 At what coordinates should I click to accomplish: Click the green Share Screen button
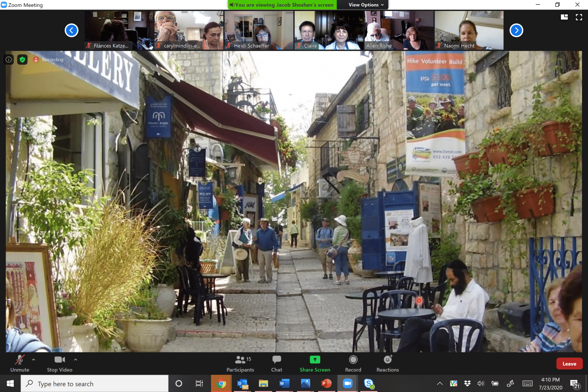[315, 364]
